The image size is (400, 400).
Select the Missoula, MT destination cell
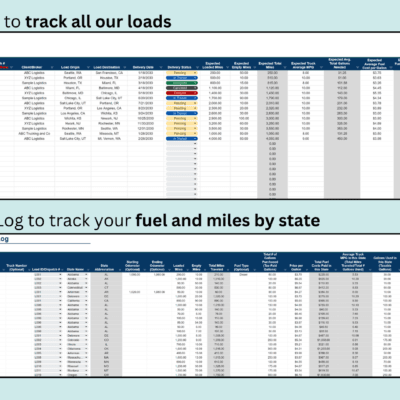pos(109,133)
